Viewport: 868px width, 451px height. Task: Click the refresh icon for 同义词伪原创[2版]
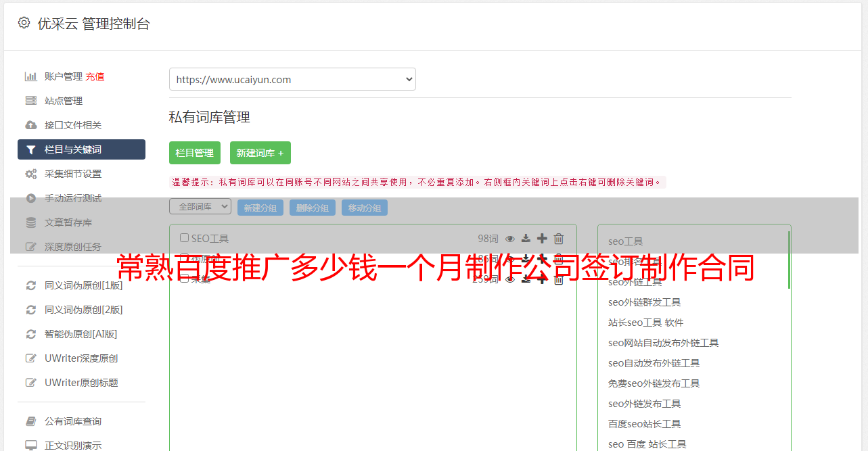coord(31,310)
